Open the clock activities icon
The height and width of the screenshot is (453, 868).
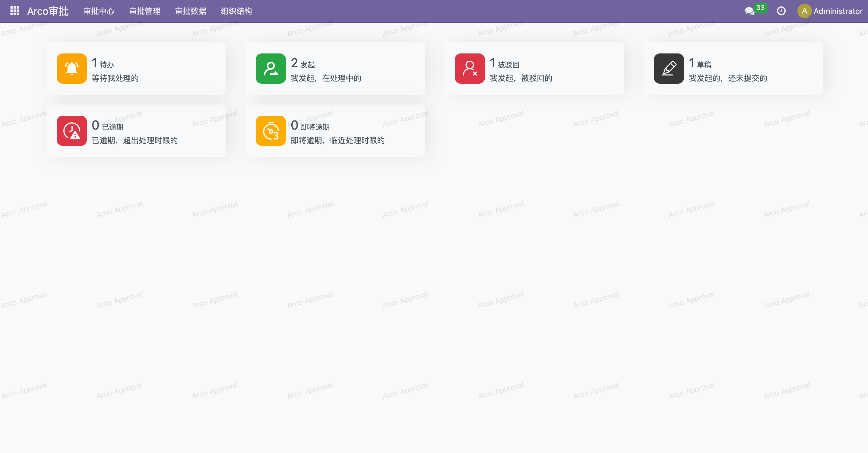coord(781,11)
